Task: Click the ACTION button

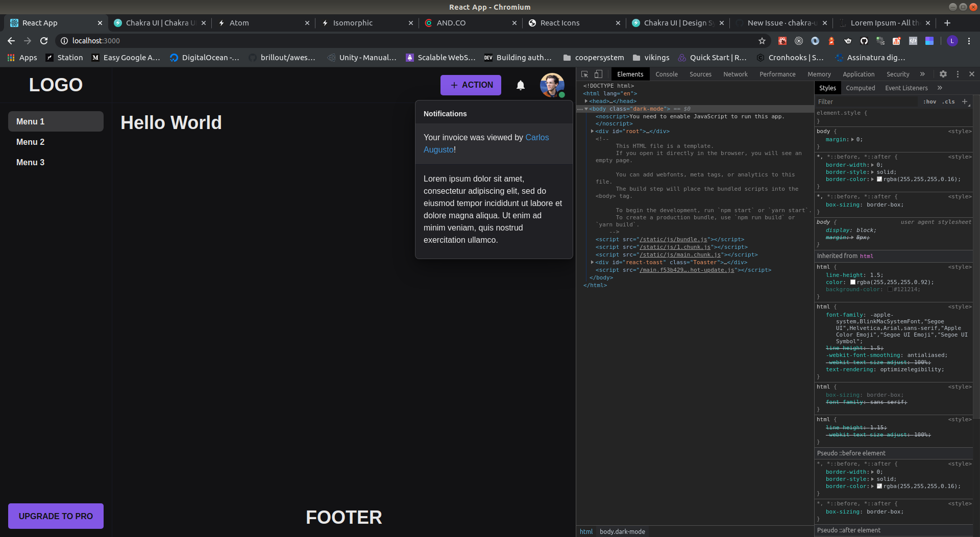Action: click(471, 85)
